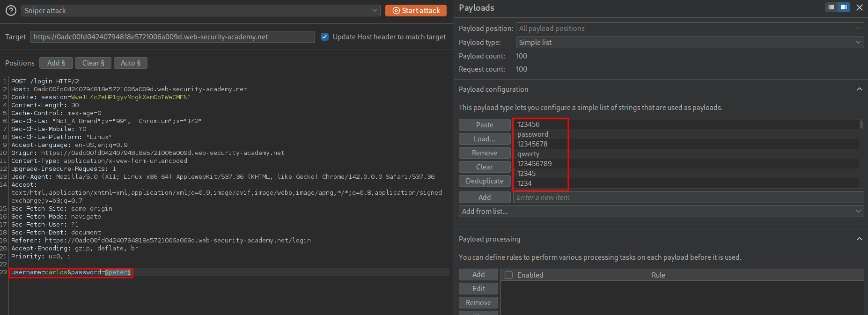Image resolution: width=868 pixels, height=315 pixels.
Task: Select the qwerty payload in list
Action: coord(529,154)
